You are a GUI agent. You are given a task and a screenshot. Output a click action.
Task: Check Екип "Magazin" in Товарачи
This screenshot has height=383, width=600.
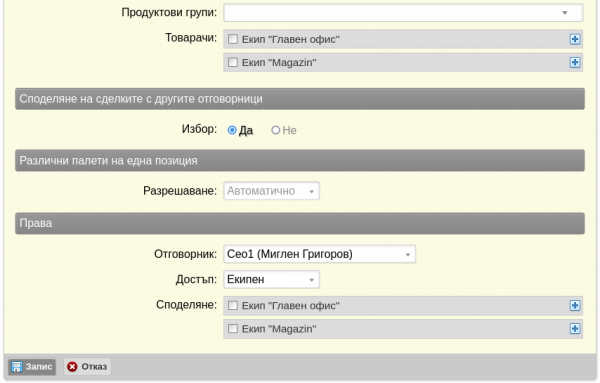(233, 62)
